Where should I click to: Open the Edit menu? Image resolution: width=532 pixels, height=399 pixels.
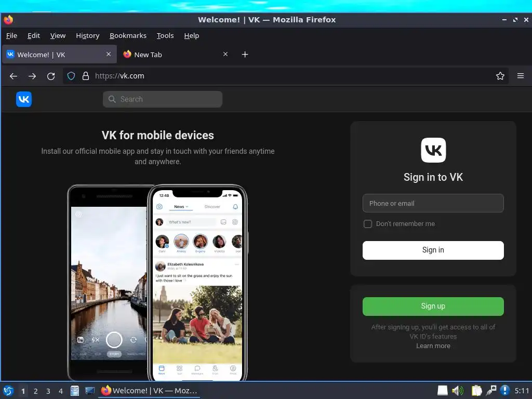(x=34, y=36)
